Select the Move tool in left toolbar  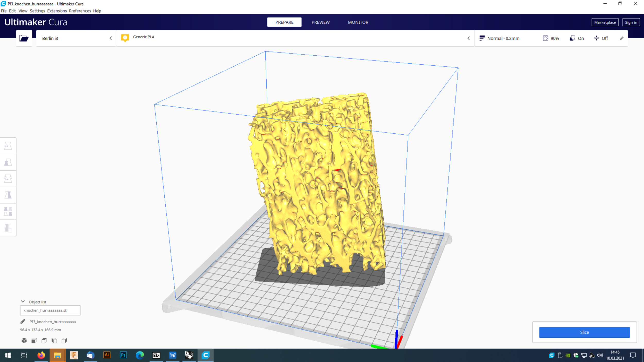click(x=8, y=146)
